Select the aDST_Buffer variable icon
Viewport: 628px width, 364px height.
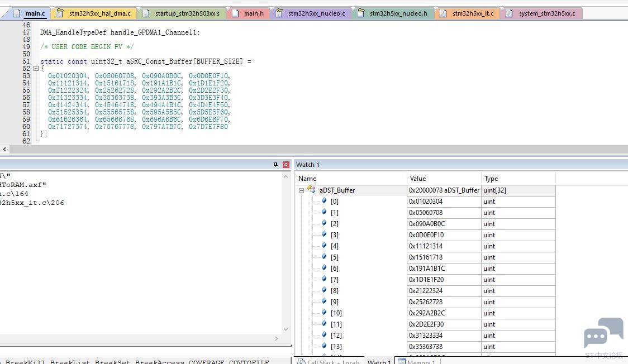pos(311,190)
